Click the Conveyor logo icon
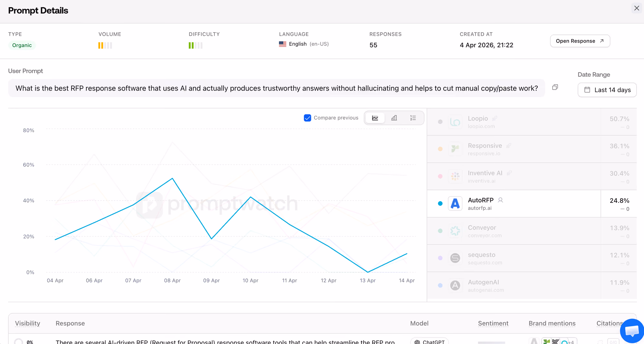 pyautogui.click(x=455, y=231)
